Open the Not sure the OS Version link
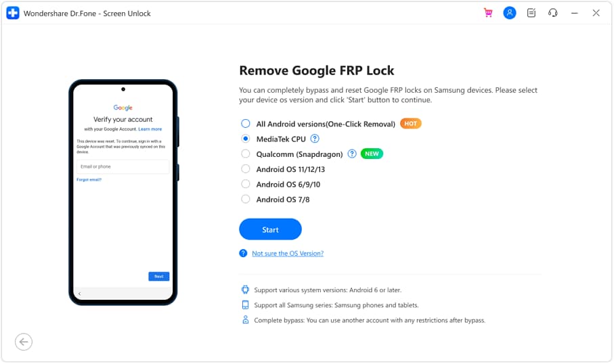The image size is (614, 364). pyautogui.click(x=288, y=253)
